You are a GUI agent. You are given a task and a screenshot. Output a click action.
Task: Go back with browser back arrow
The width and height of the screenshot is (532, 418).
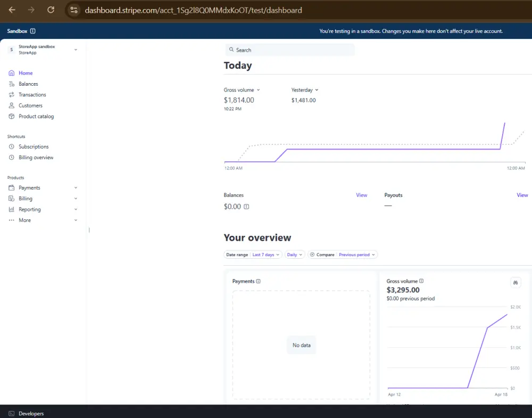click(12, 10)
